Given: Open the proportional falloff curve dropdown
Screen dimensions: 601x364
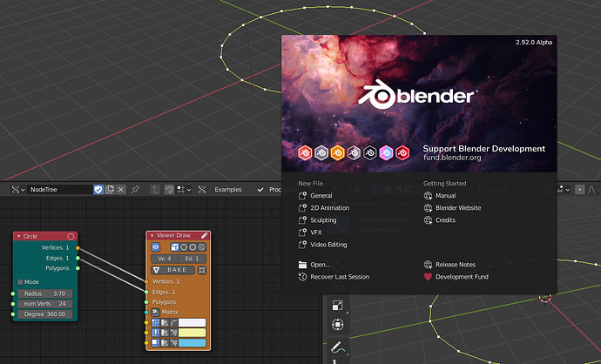Looking at the screenshot, I should click(x=592, y=190).
